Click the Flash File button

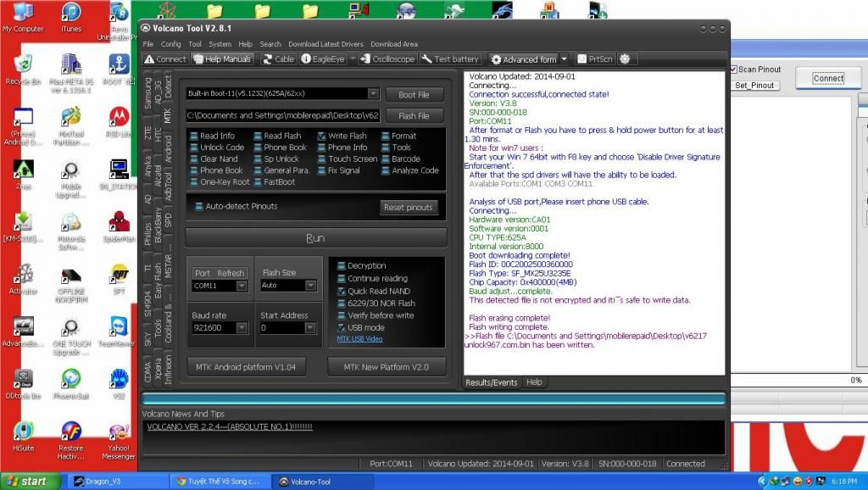click(414, 115)
